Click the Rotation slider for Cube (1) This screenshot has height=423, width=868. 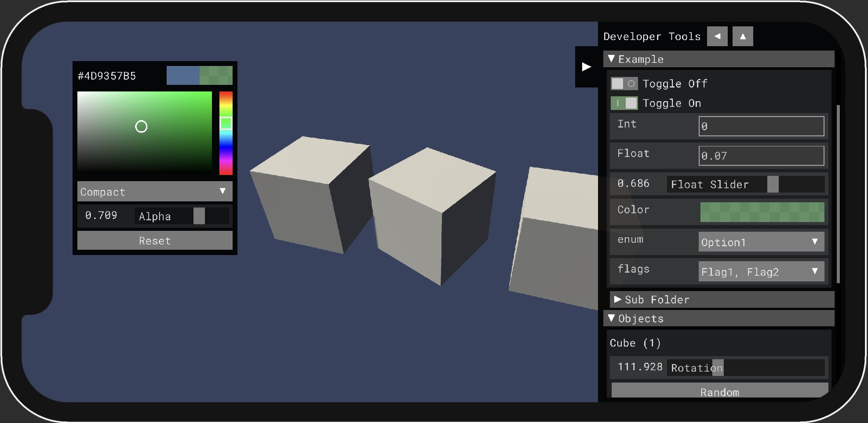745,368
